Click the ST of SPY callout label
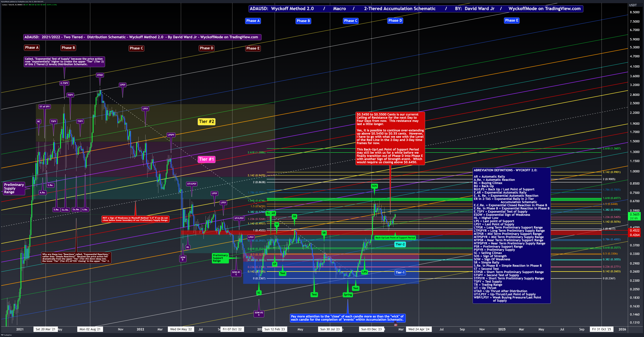This screenshot has height=337, width=644. click(x=44, y=107)
